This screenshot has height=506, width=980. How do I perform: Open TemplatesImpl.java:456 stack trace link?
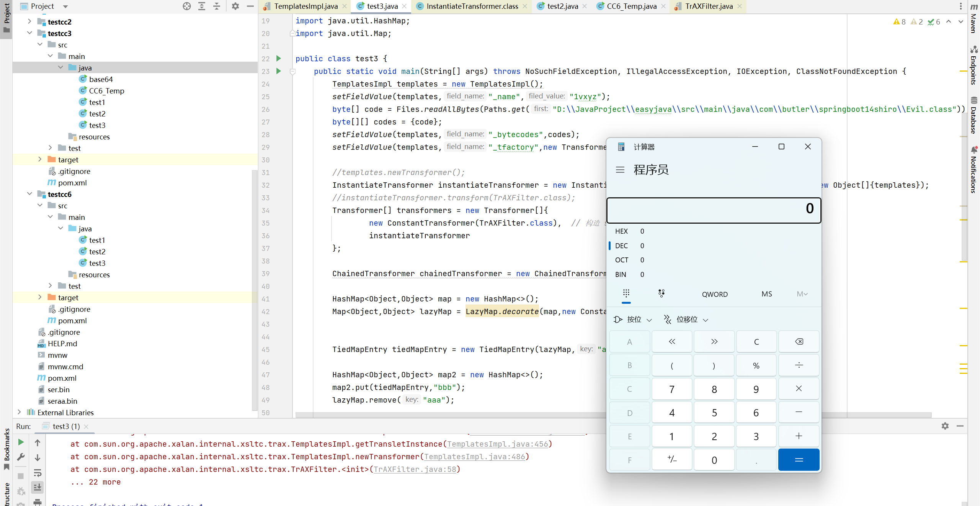pyautogui.click(x=498, y=444)
